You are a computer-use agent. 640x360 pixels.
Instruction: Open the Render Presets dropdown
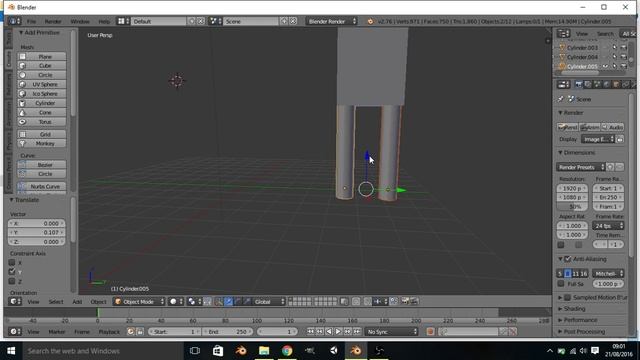click(x=580, y=167)
